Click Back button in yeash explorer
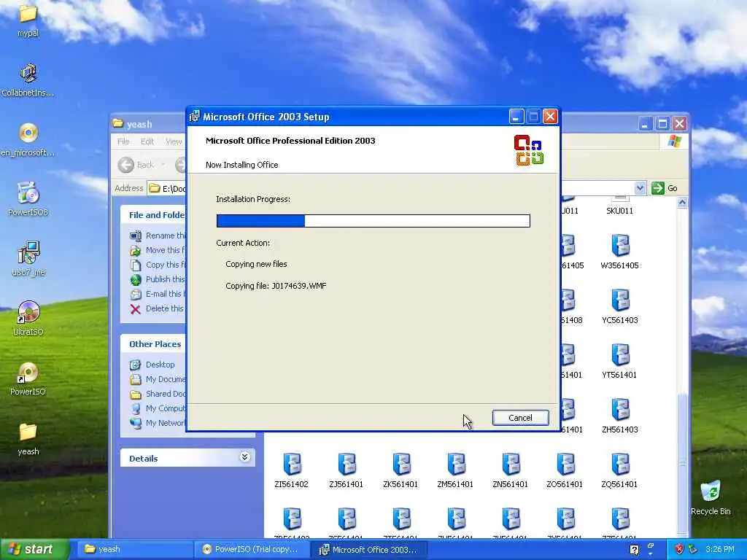 pos(136,165)
